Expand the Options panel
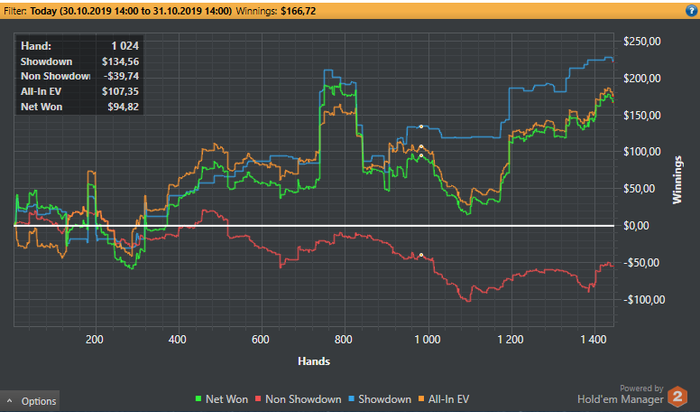The width and height of the screenshot is (700, 412). click(30, 401)
